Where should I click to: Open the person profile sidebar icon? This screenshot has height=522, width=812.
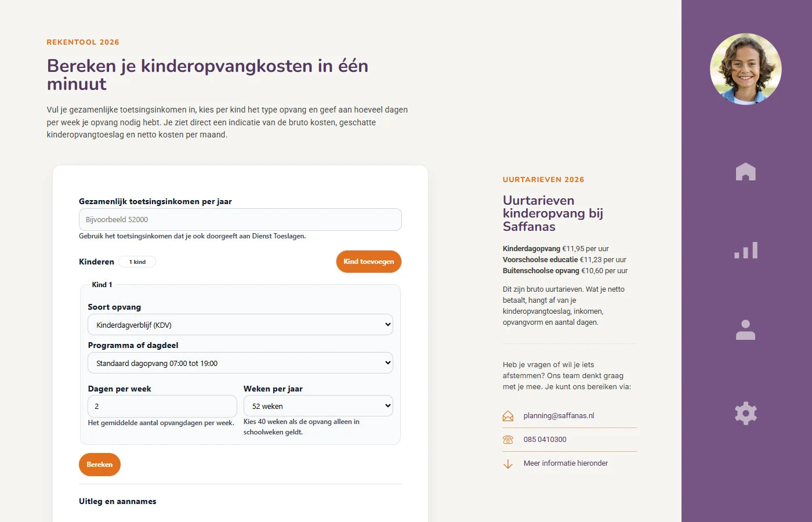click(745, 329)
